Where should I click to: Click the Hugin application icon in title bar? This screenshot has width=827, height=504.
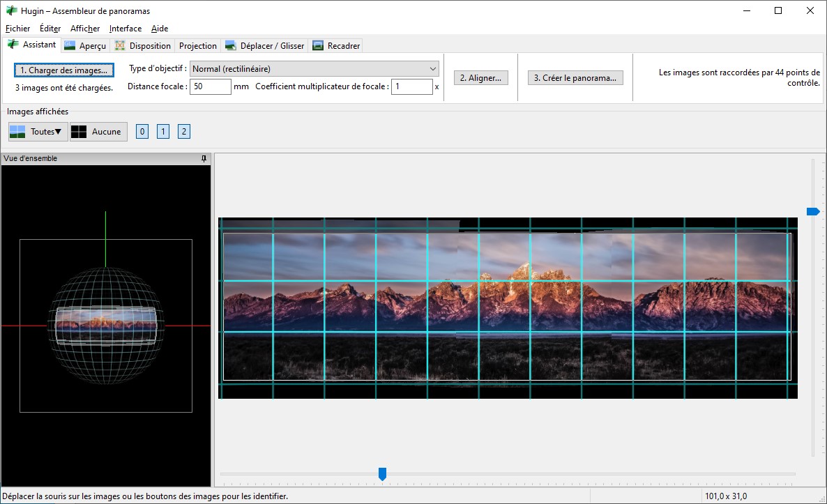coord(11,11)
